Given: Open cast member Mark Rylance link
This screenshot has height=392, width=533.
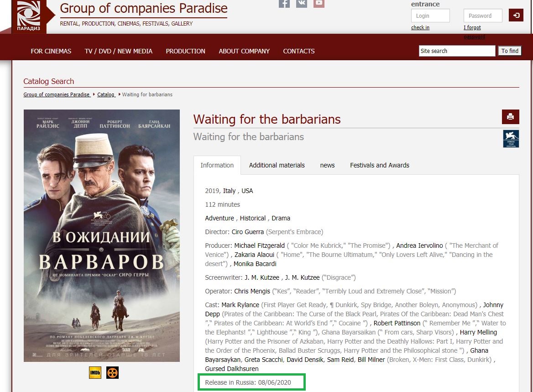Looking at the screenshot, I should [x=240, y=305].
